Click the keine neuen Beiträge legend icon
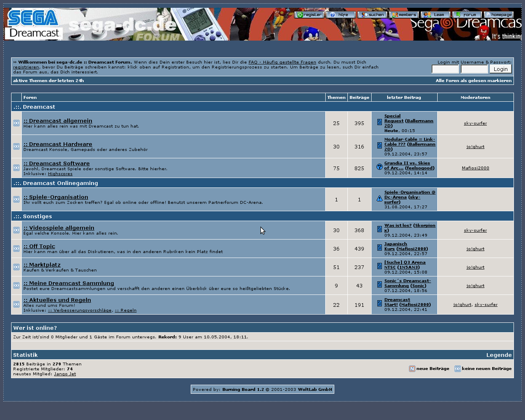This screenshot has width=525, height=420. 458,369
